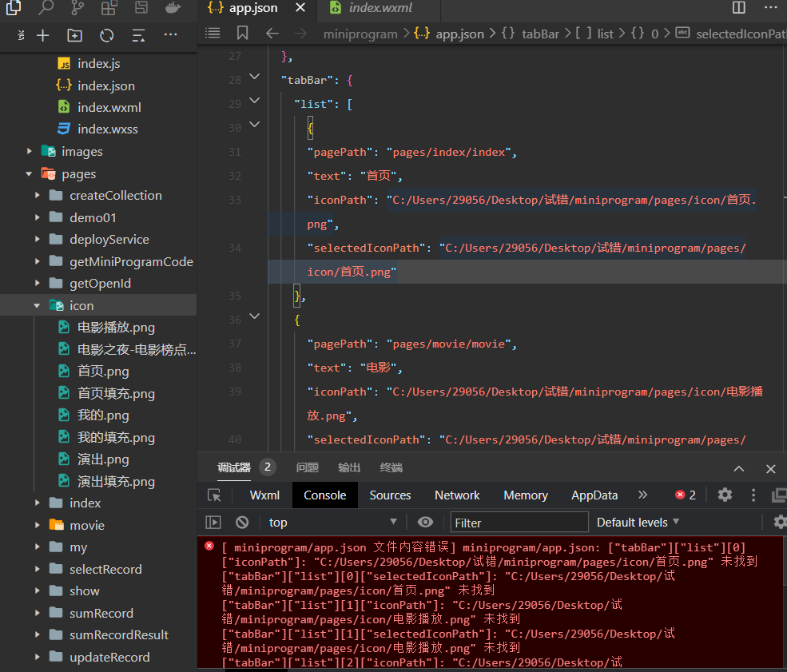Open editor more actions menu
The image size is (787, 672).
coord(770,7)
